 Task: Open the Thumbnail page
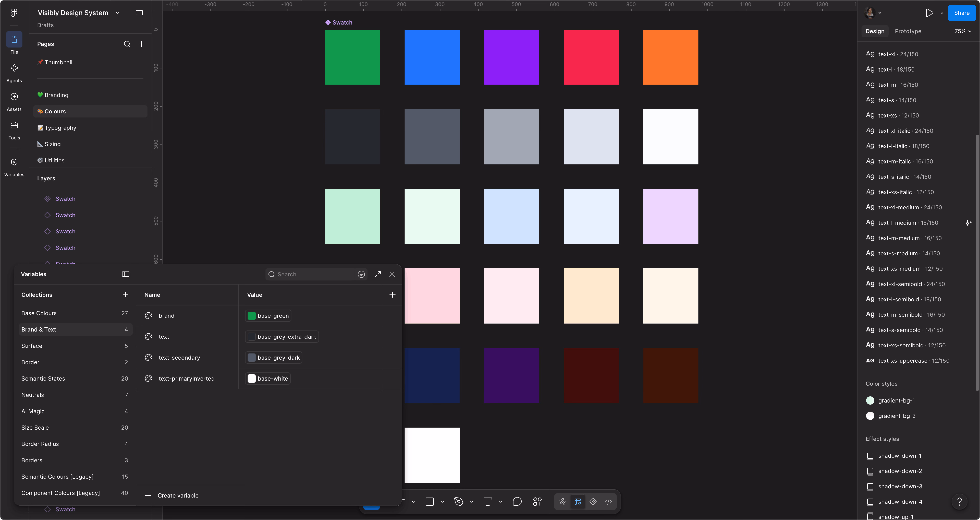90,62
